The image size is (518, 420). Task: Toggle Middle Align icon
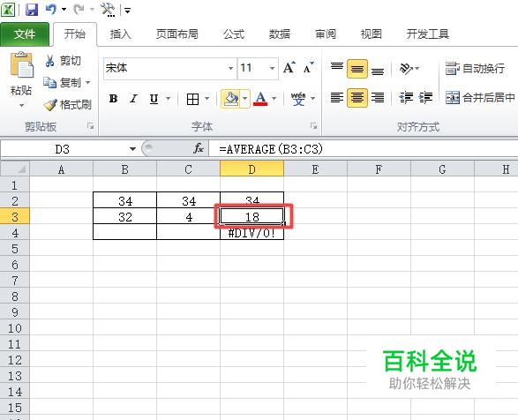pyautogui.click(x=357, y=69)
